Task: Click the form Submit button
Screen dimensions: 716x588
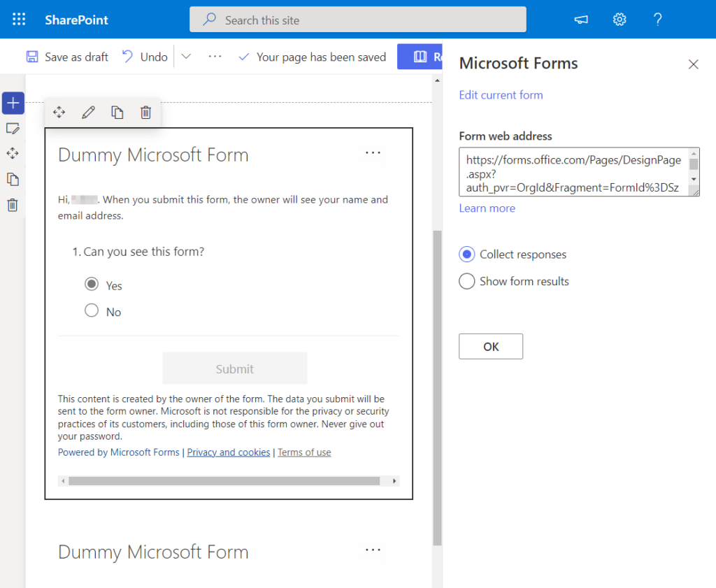Action: [x=235, y=368]
